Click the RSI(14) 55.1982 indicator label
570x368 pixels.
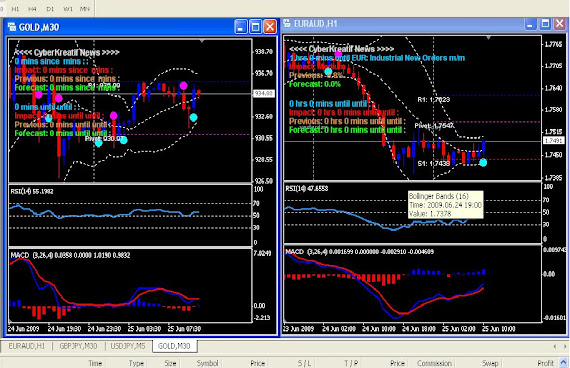(32, 191)
